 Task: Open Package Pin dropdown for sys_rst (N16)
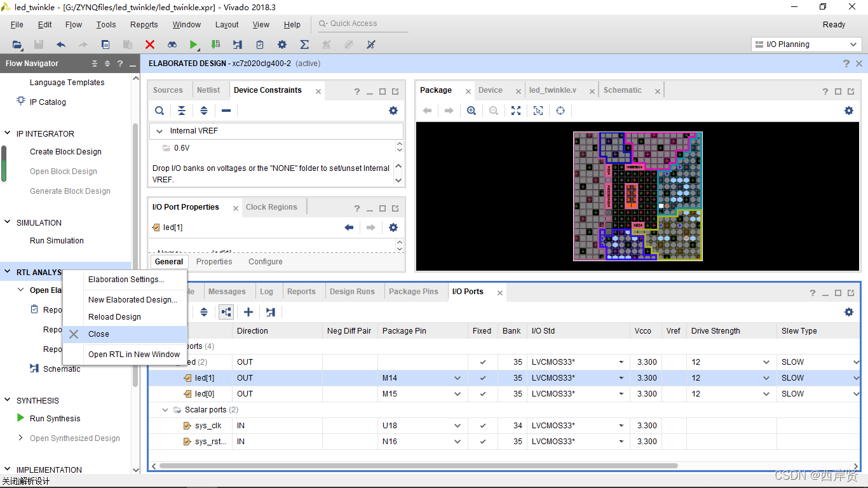tap(458, 442)
